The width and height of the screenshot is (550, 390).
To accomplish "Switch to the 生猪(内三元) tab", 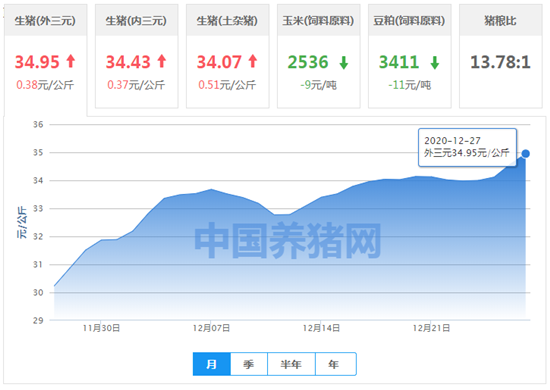I will pos(136,21).
